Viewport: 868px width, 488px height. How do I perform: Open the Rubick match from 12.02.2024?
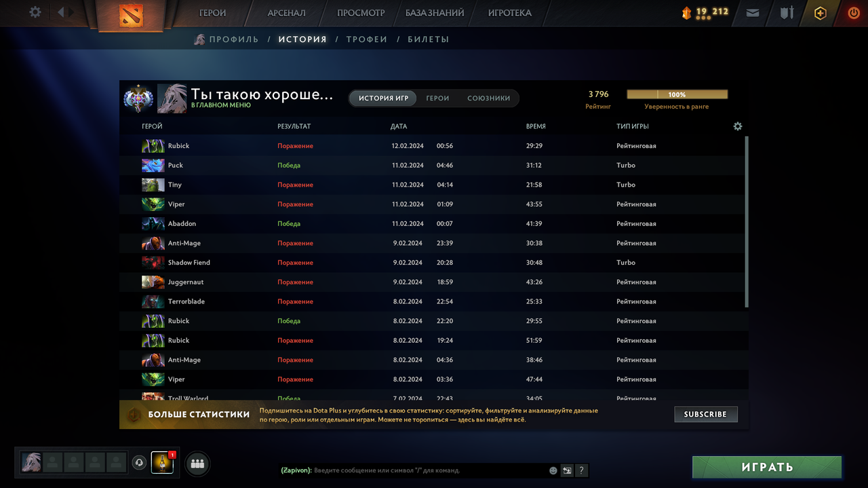[x=434, y=146]
